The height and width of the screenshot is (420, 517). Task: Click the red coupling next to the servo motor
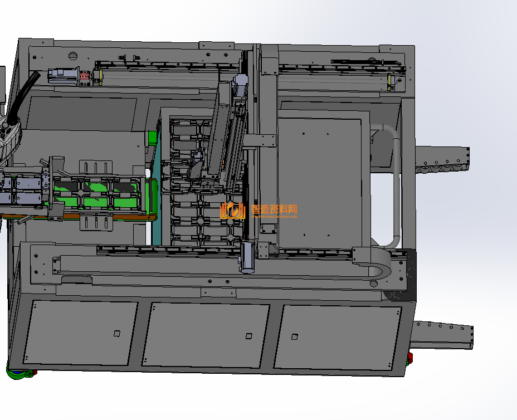[x=85, y=76]
